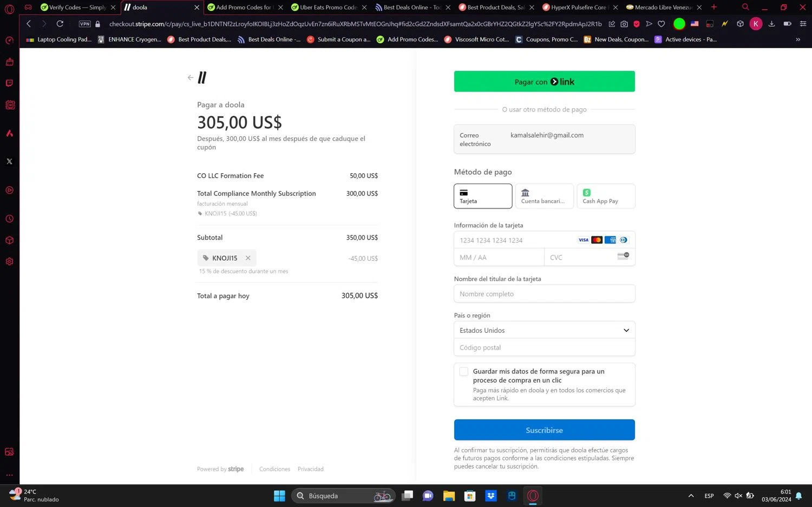Click the heart bookmark icon
Screen dimensions: 812x507
(x=661, y=24)
